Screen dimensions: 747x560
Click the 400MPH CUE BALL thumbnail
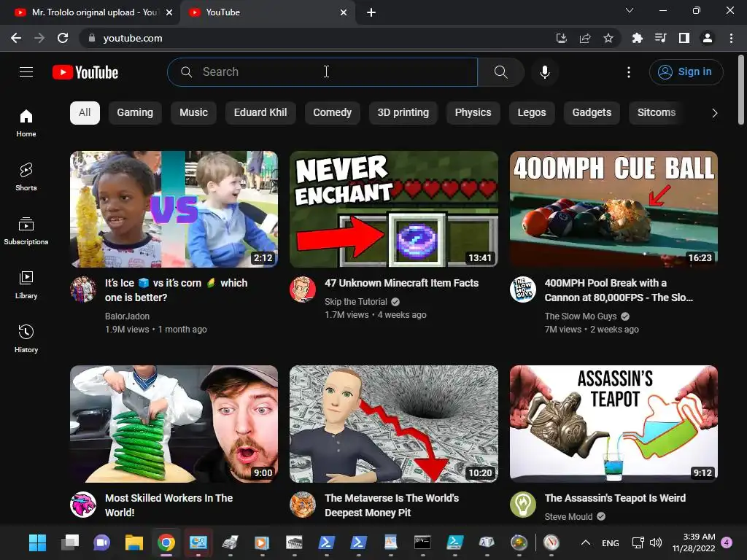pyautogui.click(x=614, y=209)
